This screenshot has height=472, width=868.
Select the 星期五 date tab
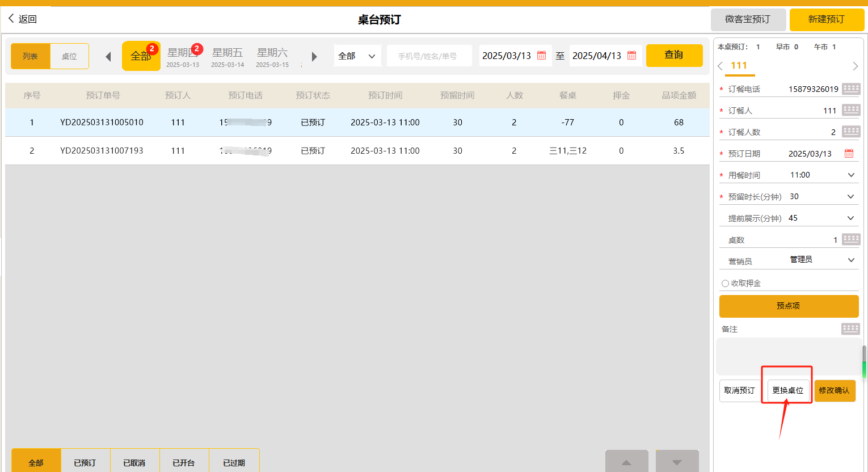tap(227, 56)
